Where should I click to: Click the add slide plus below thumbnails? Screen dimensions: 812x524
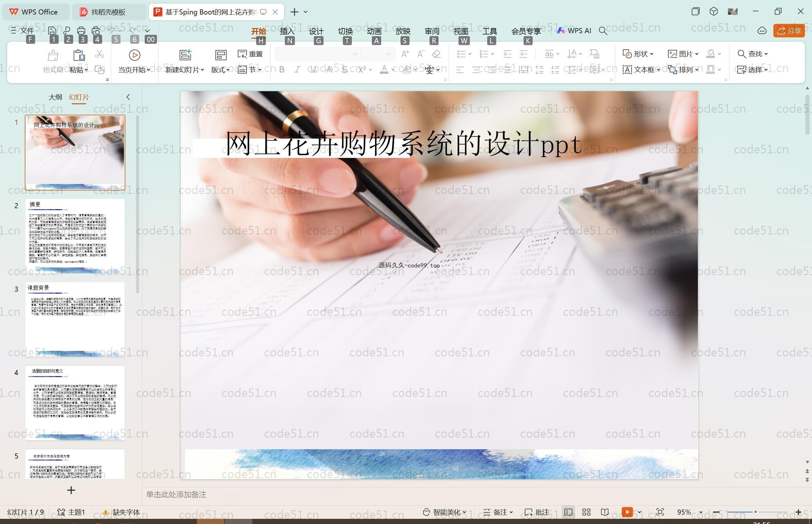(x=71, y=490)
